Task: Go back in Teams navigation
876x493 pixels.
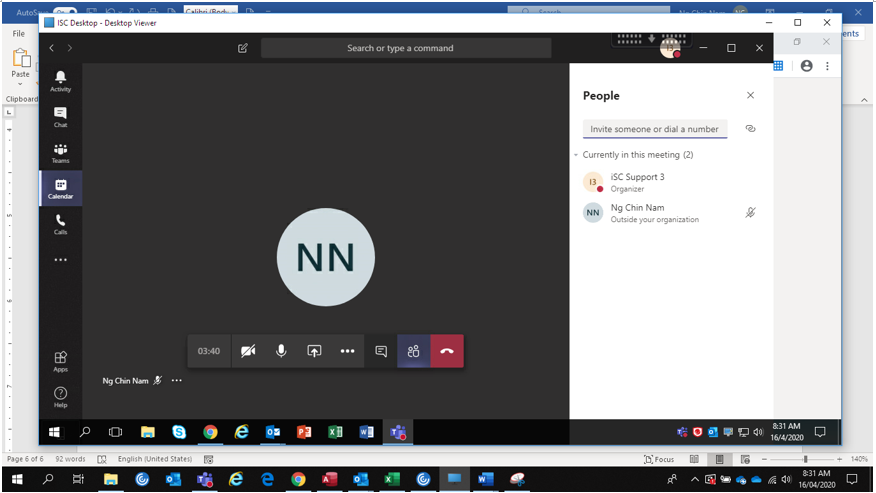Action: pos(51,48)
